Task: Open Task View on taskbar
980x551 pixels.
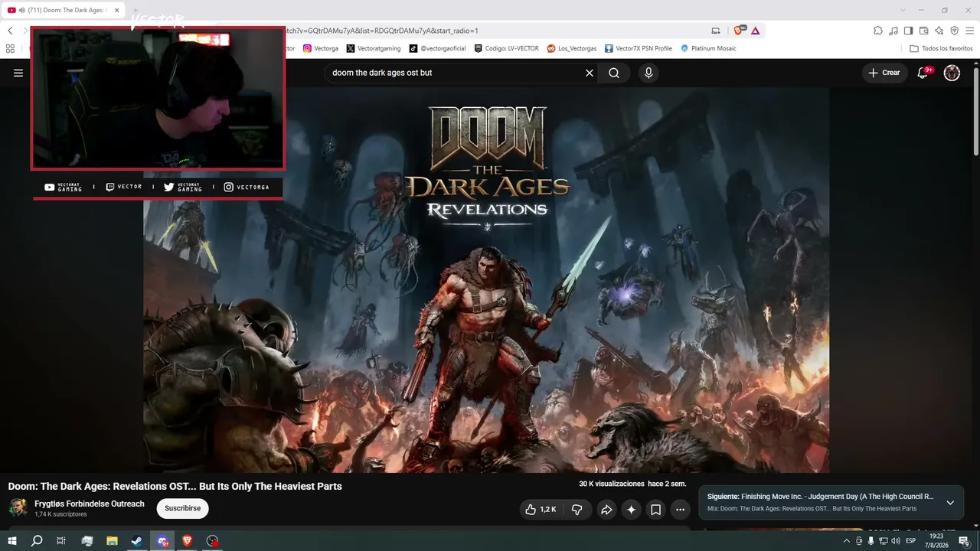Action: pyautogui.click(x=61, y=541)
